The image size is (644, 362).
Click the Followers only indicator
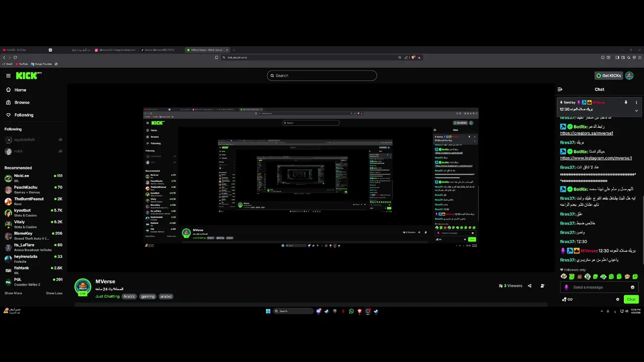click(x=573, y=269)
